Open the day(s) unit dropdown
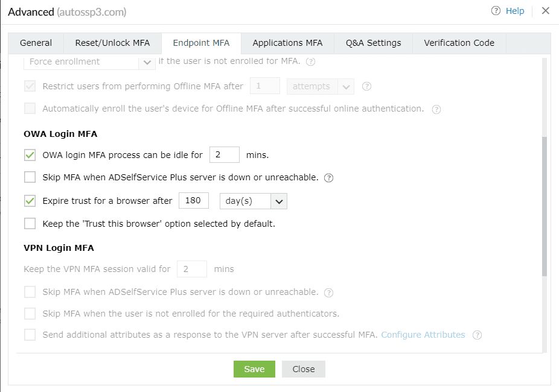 (278, 201)
